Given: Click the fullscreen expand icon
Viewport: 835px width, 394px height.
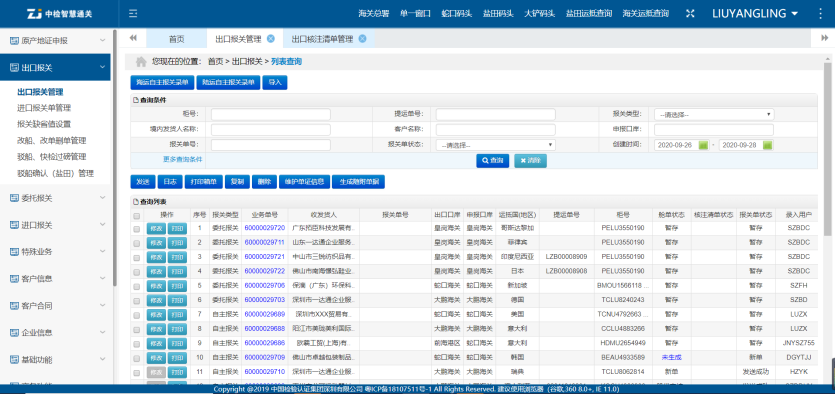Looking at the screenshot, I should (690, 14).
